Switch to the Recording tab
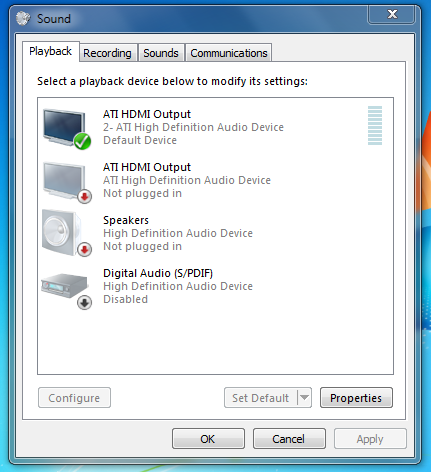 tap(107, 53)
